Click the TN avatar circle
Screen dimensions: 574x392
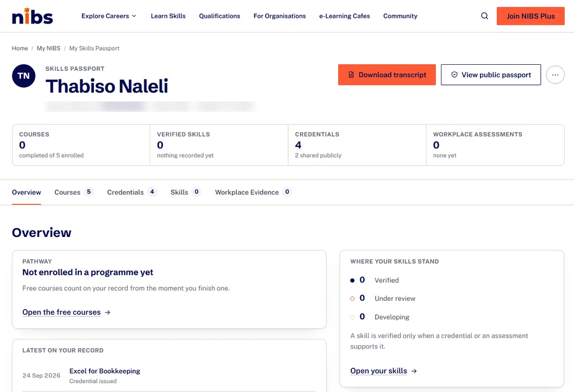point(24,76)
